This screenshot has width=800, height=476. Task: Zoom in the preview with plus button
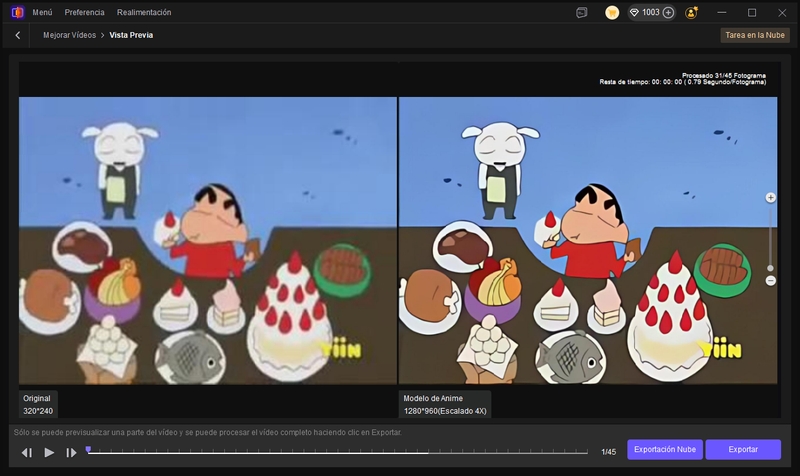(x=770, y=197)
